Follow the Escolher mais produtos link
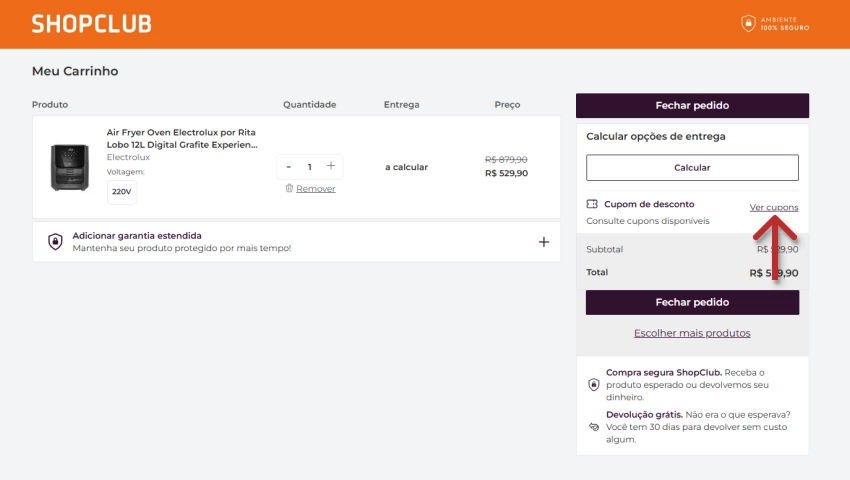 (692, 333)
